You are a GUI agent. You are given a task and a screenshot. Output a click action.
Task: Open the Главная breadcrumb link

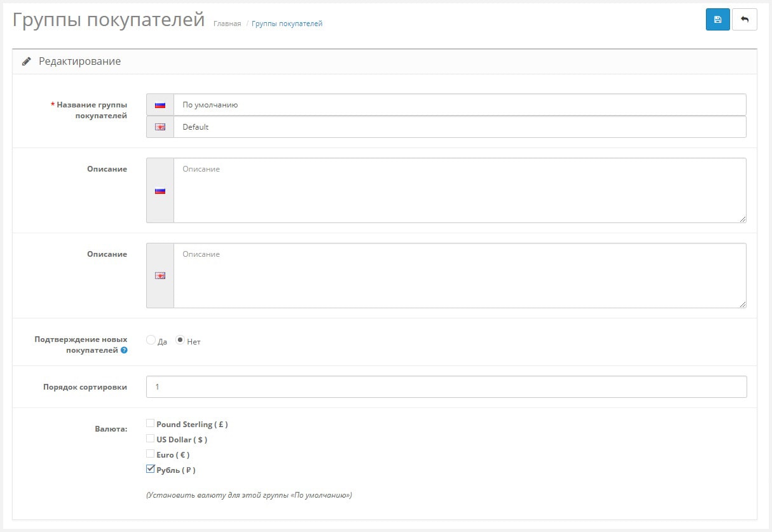tap(227, 24)
